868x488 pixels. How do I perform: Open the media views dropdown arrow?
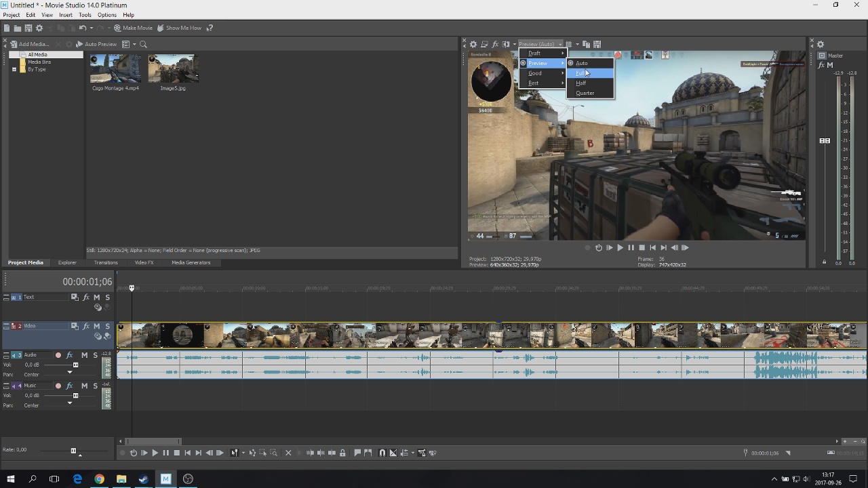point(134,44)
